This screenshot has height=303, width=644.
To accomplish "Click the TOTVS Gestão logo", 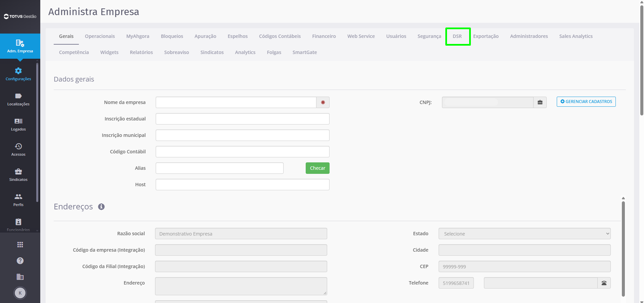I will point(20,16).
